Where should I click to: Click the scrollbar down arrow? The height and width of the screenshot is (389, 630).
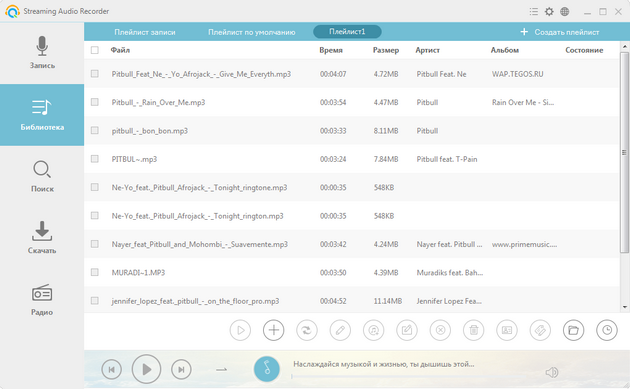(x=624, y=307)
